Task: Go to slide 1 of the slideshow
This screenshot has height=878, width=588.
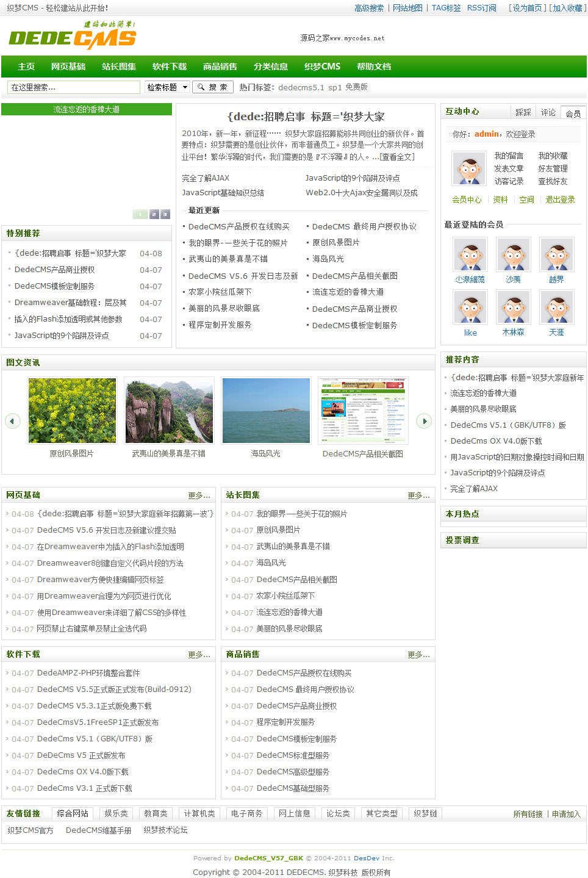Action: pos(140,214)
